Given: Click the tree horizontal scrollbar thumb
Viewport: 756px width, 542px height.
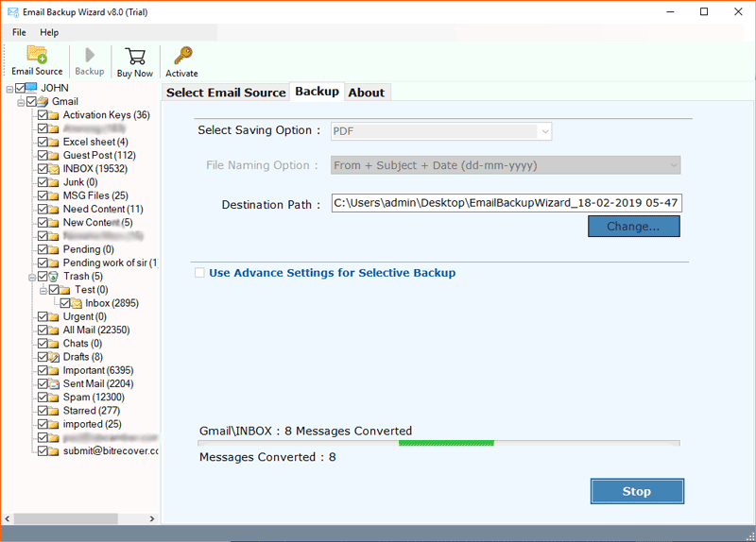Looking at the screenshot, I should tap(65, 519).
